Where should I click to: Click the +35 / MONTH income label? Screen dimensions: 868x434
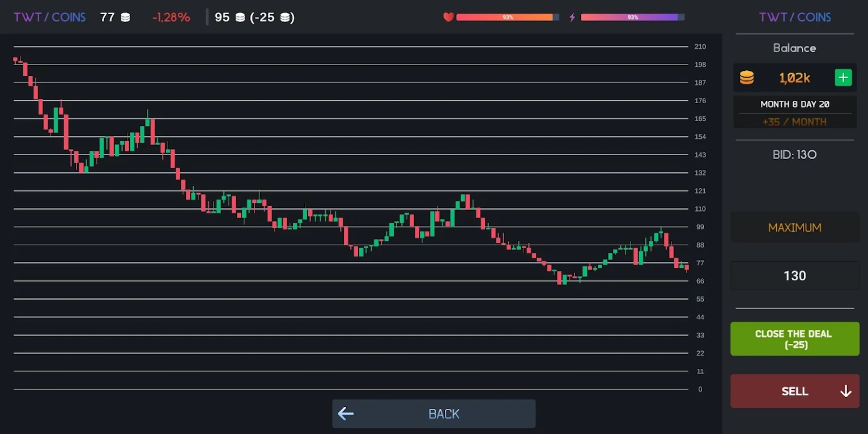pyautogui.click(x=794, y=122)
